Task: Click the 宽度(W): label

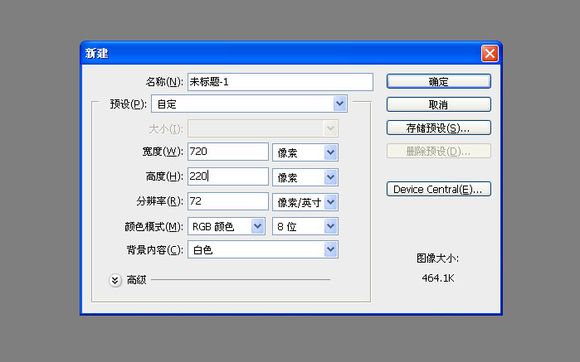Action: click(x=163, y=152)
